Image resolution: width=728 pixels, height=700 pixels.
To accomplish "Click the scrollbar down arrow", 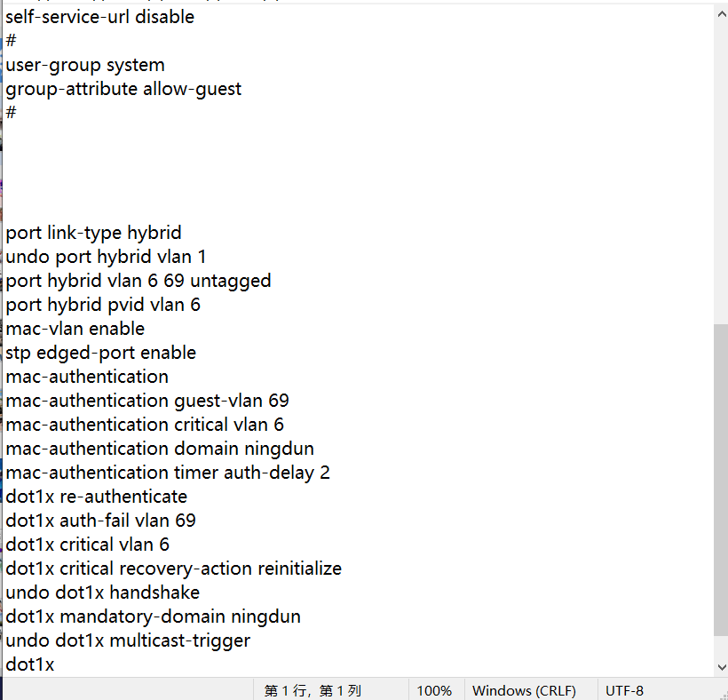I will coord(721,666).
